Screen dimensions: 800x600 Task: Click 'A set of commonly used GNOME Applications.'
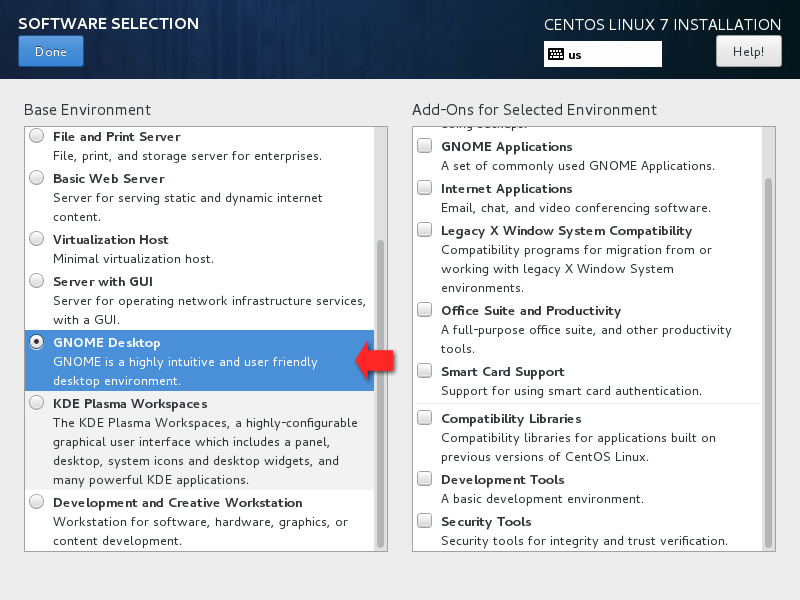(578, 166)
